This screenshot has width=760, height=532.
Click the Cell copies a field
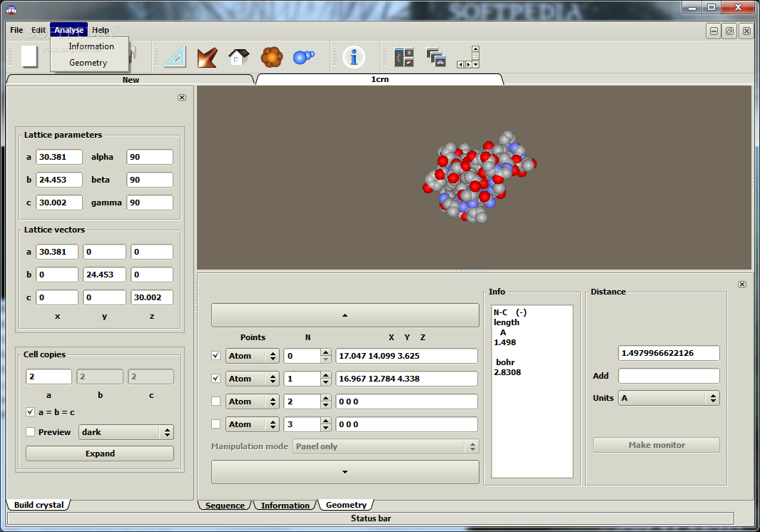(x=49, y=377)
